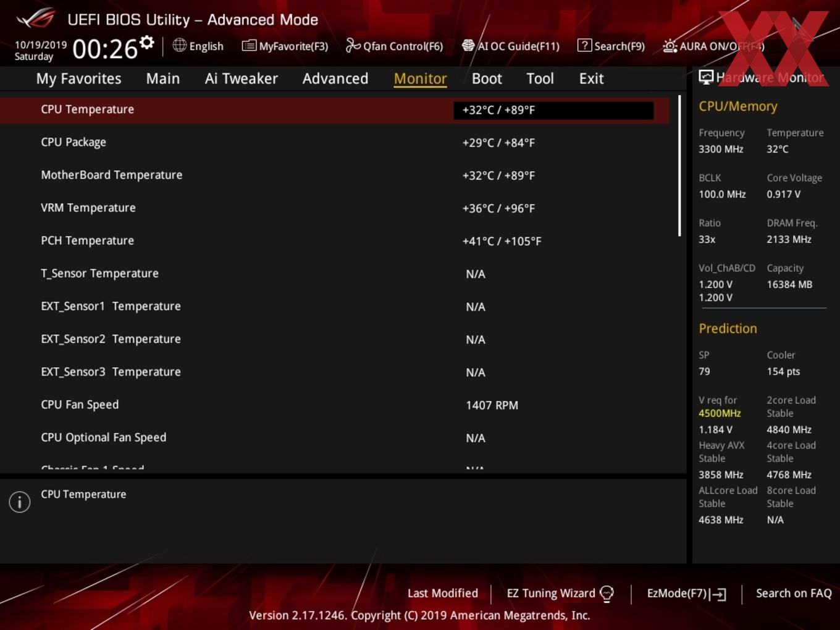Image resolution: width=840 pixels, height=630 pixels.
Task: Open Search(F9) question mark icon
Action: tap(584, 45)
